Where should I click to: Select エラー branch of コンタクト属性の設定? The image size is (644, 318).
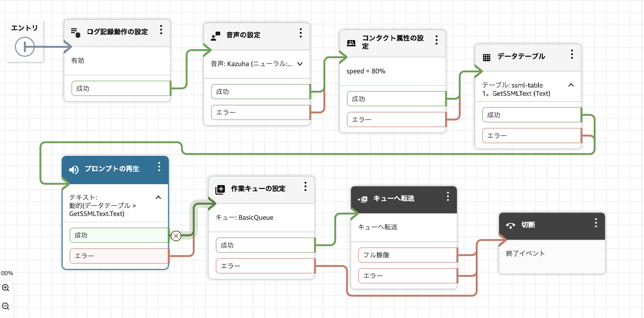pyautogui.click(x=397, y=120)
